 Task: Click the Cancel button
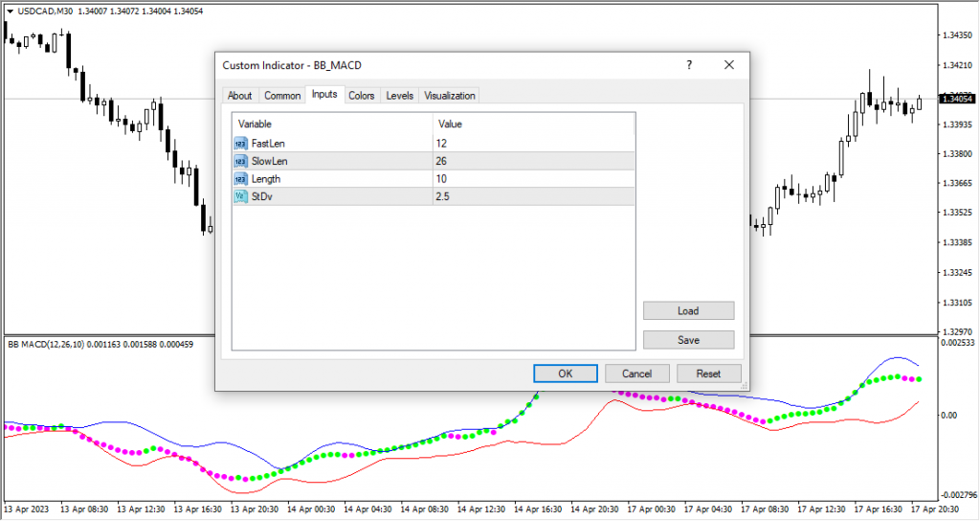tap(636, 374)
